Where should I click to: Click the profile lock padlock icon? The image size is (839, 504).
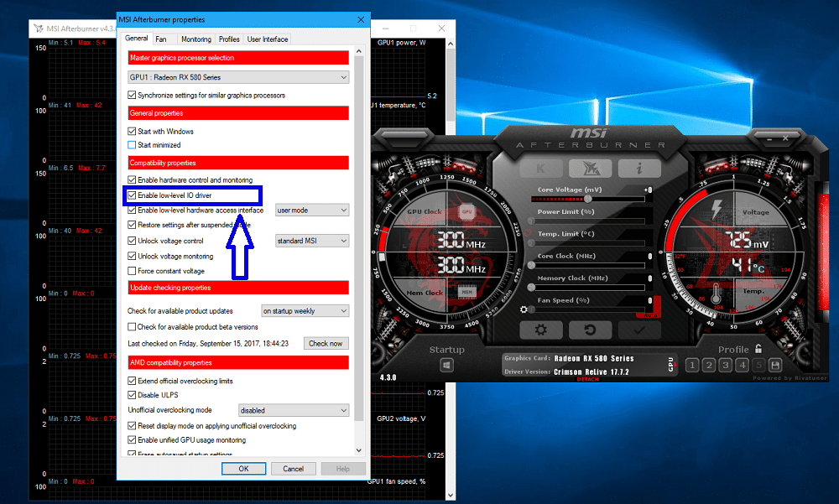[758, 349]
